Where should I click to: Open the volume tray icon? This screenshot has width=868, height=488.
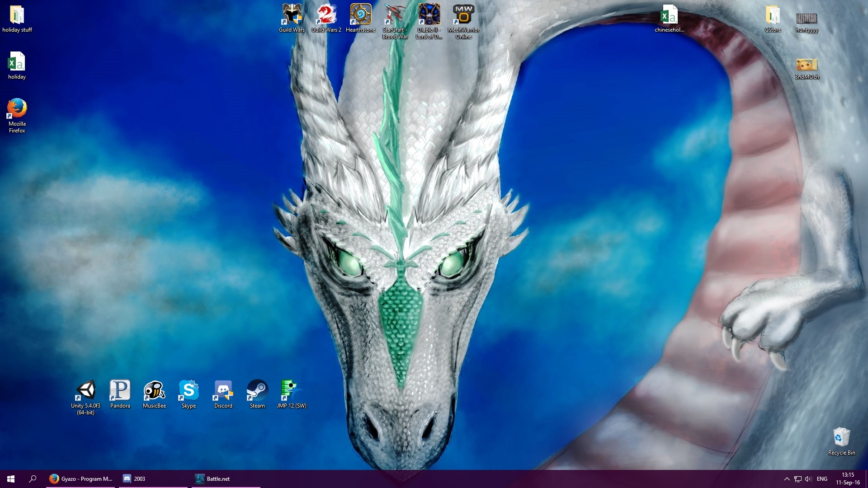(x=808, y=479)
